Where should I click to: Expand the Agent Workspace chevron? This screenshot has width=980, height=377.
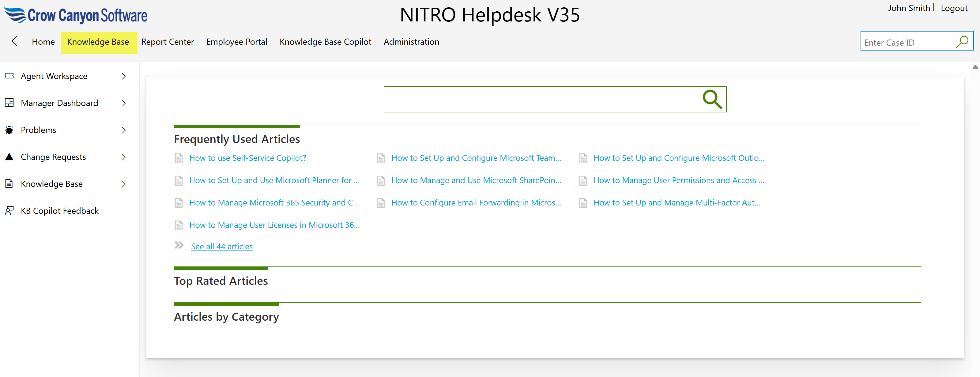pyautogui.click(x=124, y=76)
